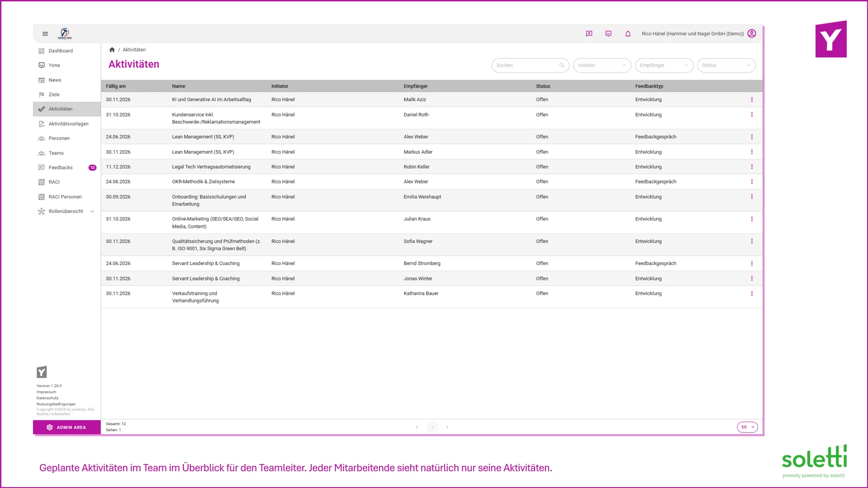Change page size dropdown showing 50
The width and height of the screenshot is (868, 488).
(747, 427)
